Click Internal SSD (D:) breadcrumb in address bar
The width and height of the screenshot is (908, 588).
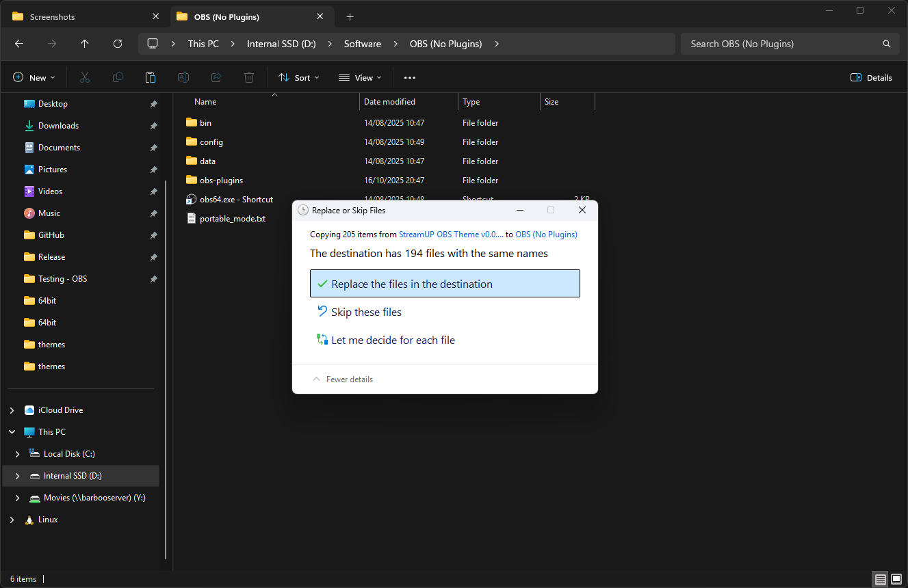[281, 44]
